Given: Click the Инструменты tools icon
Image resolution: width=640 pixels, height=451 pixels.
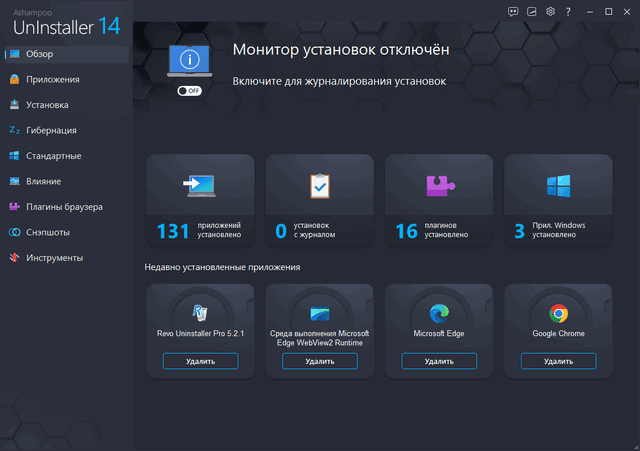Looking at the screenshot, I should coord(15,258).
